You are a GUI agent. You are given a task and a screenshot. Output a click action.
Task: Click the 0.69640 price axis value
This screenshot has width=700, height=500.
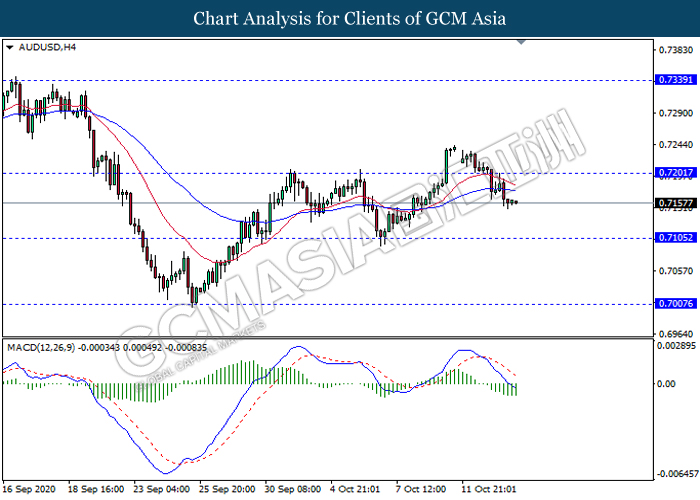pos(676,334)
